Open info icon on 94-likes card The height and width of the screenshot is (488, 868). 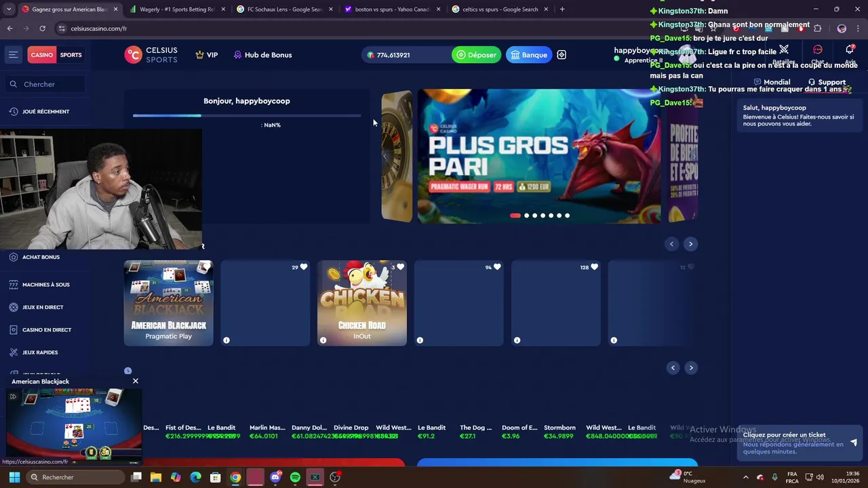pyautogui.click(x=420, y=340)
